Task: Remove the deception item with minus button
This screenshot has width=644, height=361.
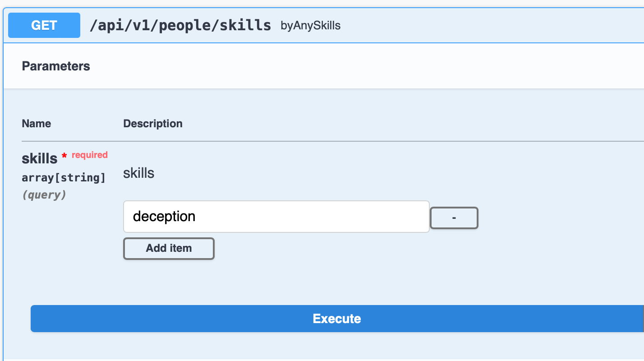Action: (454, 218)
